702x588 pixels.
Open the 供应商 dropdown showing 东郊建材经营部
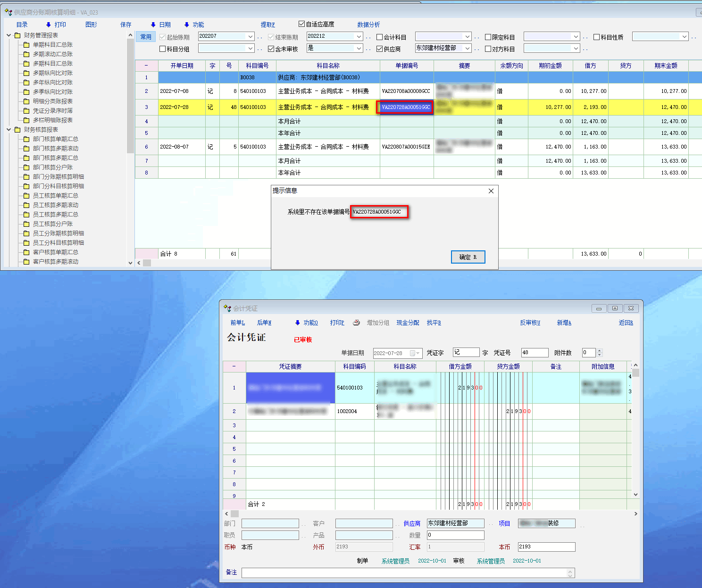pyautogui.click(x=467, y=49)
